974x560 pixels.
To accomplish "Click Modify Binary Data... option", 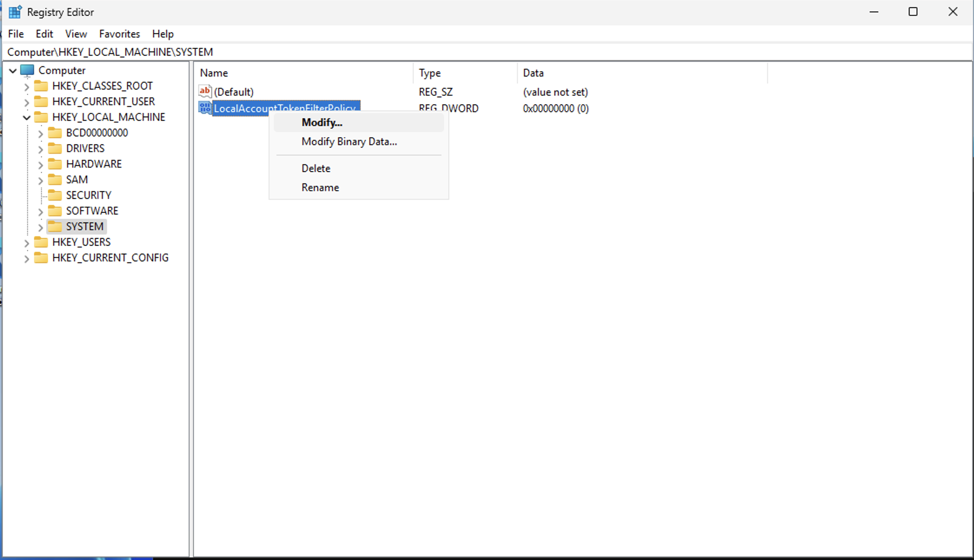I will [x=349, y=142].
